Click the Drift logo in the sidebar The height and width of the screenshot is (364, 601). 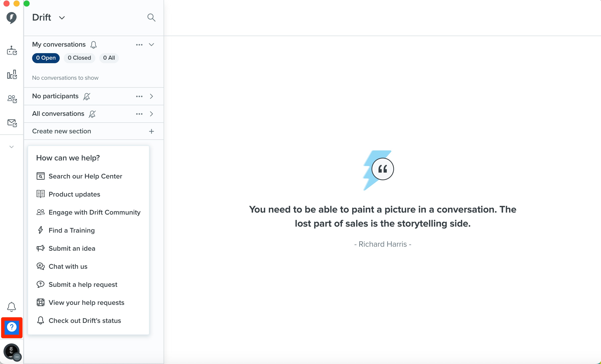tap(12, 18)
